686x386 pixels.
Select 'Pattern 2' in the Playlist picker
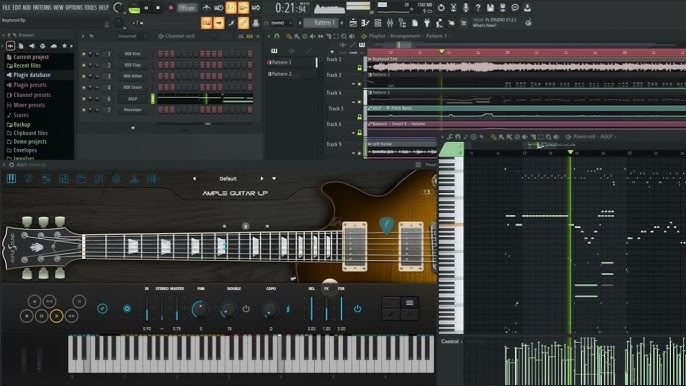(282, 74)
